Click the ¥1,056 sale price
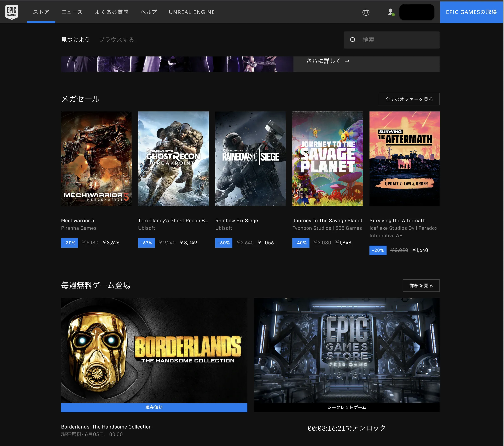 (266, 243)
